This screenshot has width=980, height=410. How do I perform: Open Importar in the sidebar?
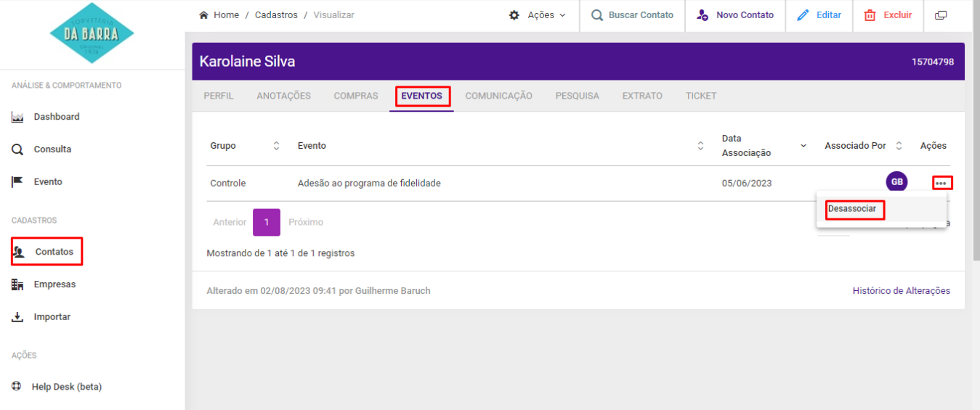(52, 317)
